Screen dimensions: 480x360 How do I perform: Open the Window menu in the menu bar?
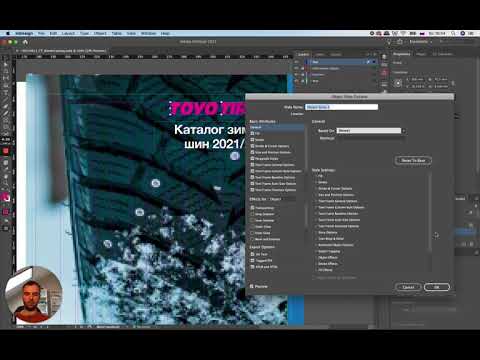click(148, 34)
